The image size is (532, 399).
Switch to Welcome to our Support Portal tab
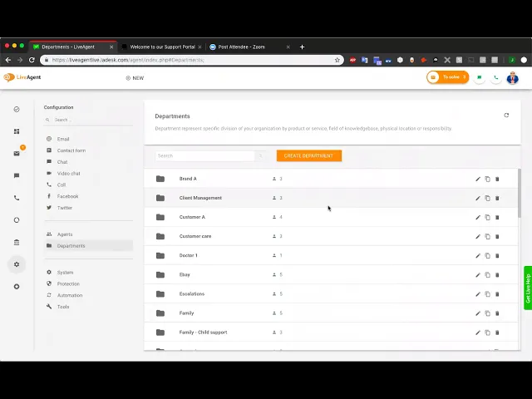point(162,47)
